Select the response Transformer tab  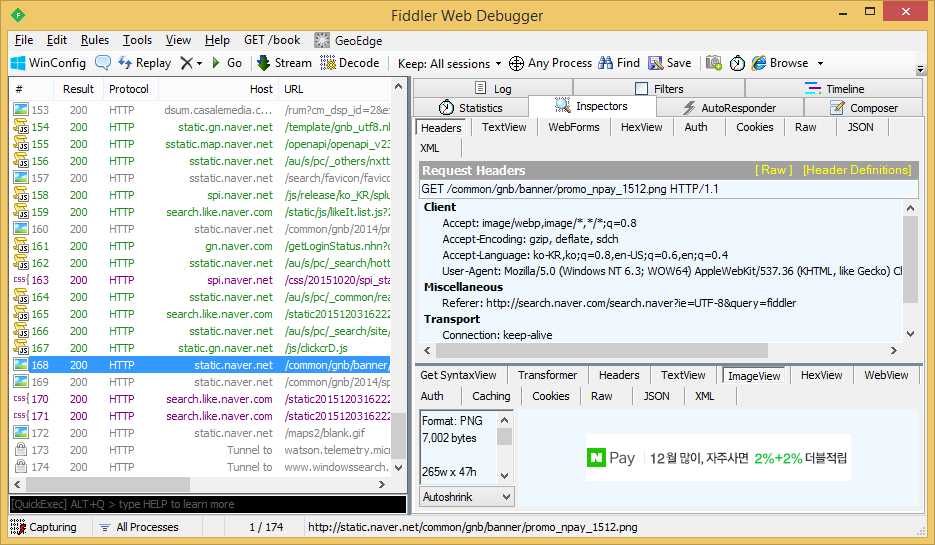[x=547, y=375]
